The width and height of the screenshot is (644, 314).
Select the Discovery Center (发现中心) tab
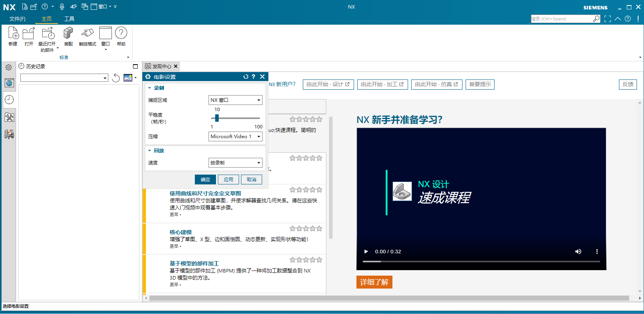[x=162, y=67]
